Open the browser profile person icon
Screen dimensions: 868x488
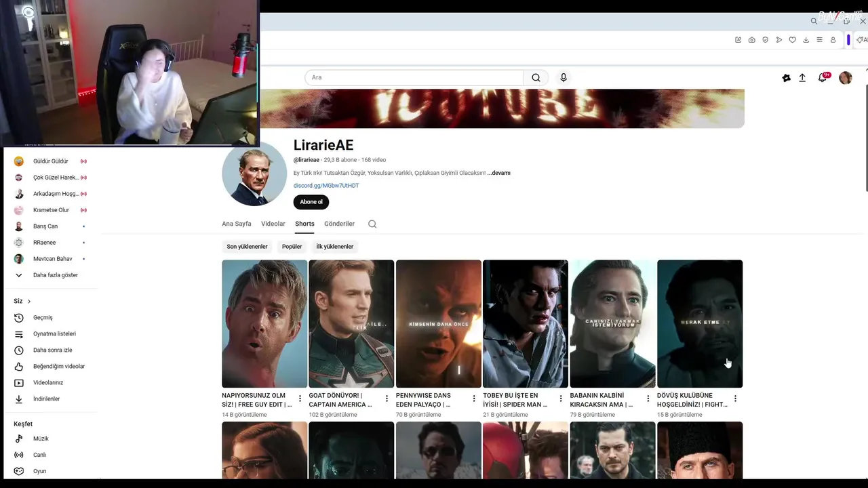coord(833,40)
